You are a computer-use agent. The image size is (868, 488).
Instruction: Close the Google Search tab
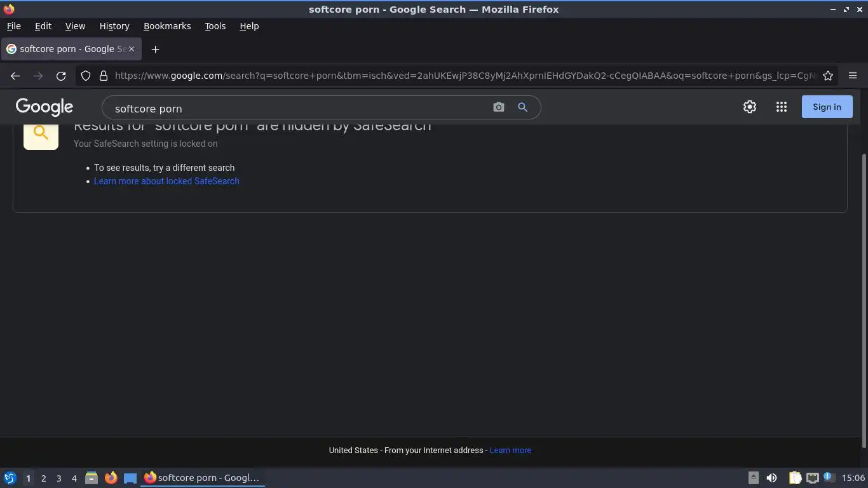[132, 49]
